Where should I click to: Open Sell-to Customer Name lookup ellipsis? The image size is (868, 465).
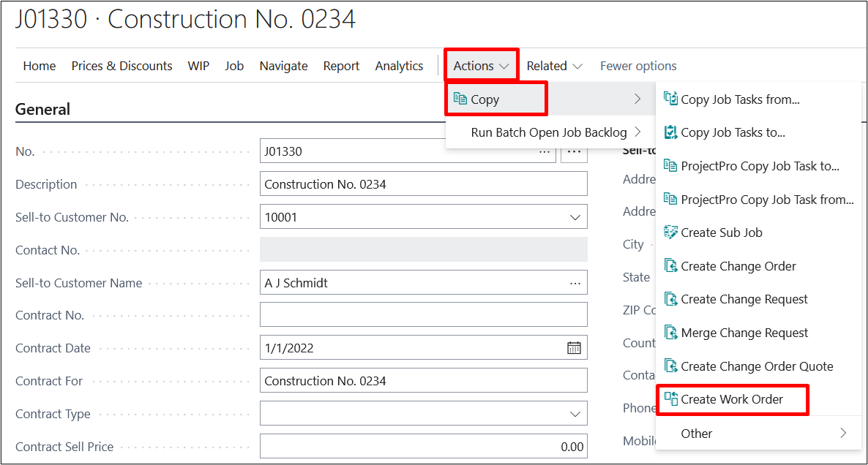click(574, 283)
